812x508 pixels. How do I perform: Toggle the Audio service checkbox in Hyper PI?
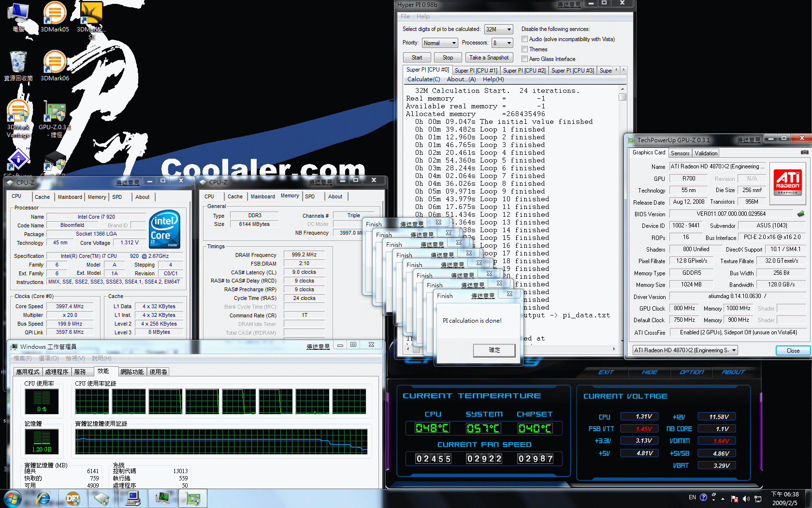tap(524, 39)
